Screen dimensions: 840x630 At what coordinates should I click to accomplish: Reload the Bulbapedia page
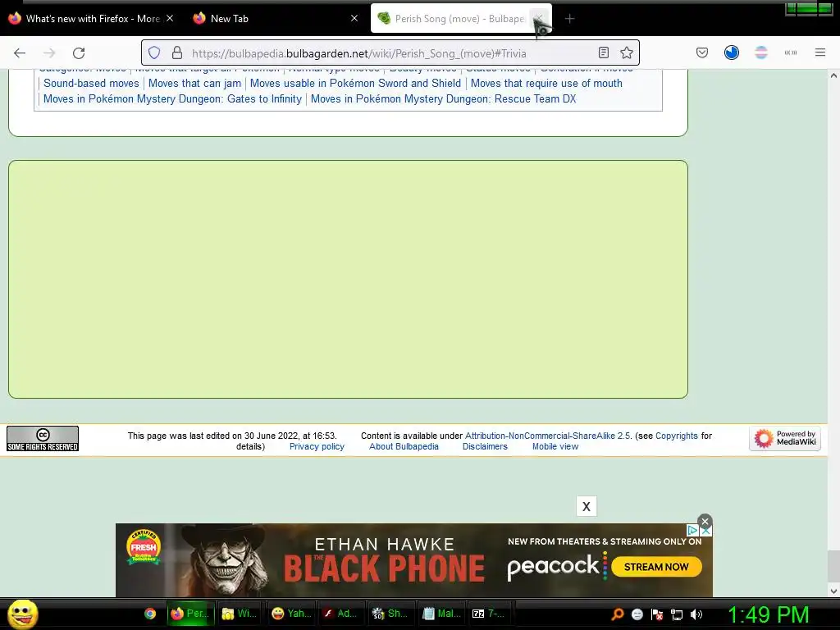[79, 53]
